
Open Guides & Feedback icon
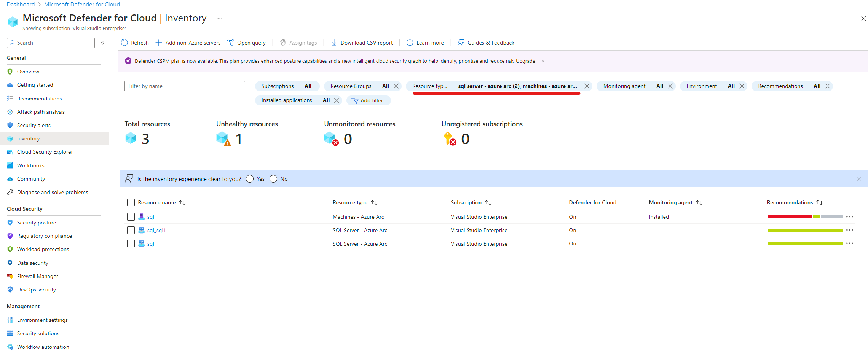tap(461, 43)
